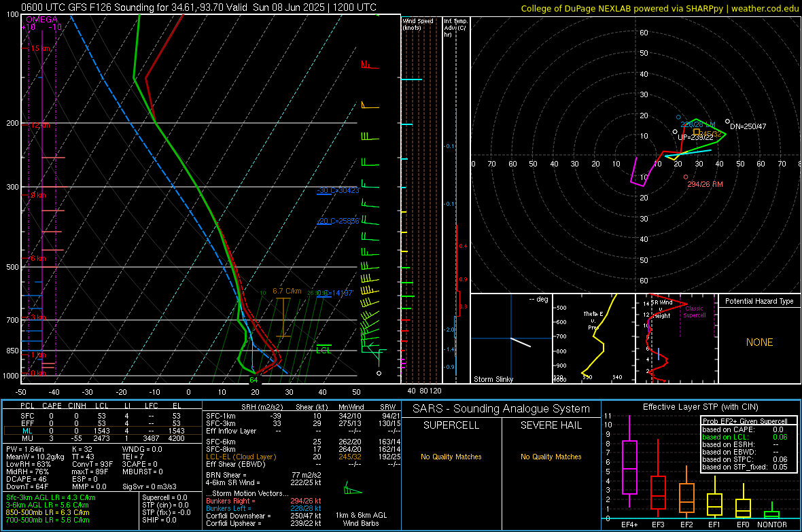Click the 'weather.cod.edu' text in header
This screenshot has height=532, width=802.
(x=765, y=8)
